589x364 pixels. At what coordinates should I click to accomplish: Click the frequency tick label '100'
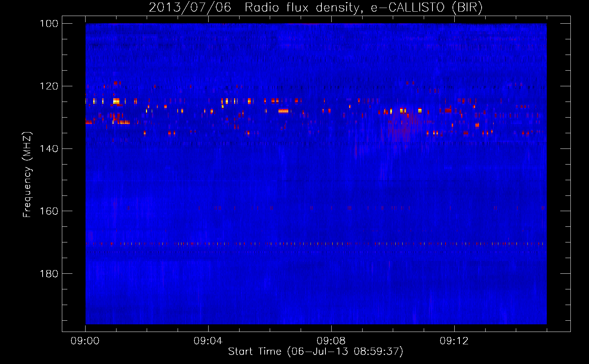pos(49,24)
